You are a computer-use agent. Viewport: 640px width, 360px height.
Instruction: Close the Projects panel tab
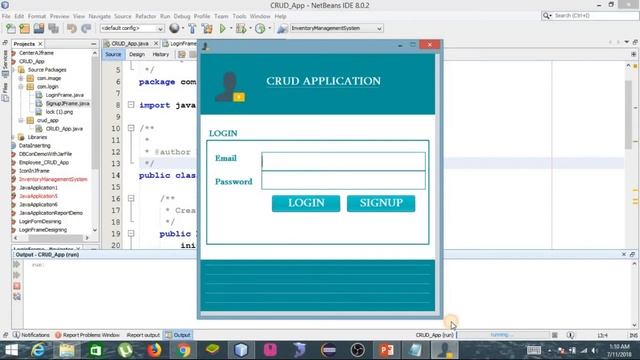tap(40, 44)
